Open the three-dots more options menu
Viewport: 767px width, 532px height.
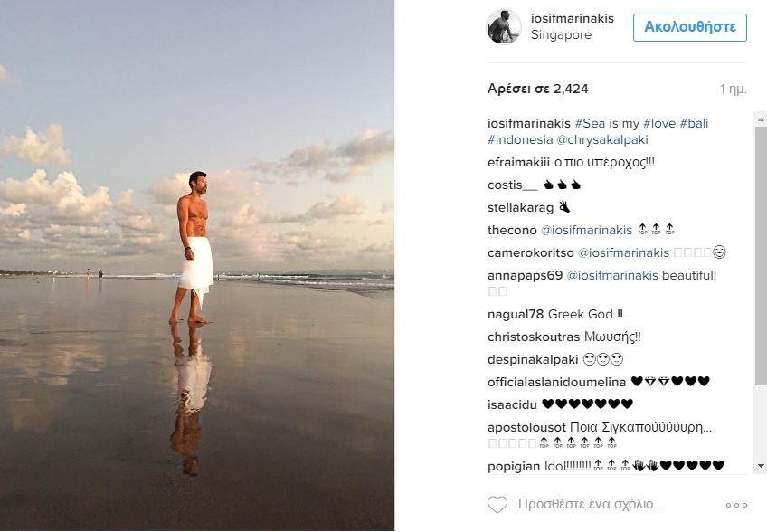coord(736,505)
